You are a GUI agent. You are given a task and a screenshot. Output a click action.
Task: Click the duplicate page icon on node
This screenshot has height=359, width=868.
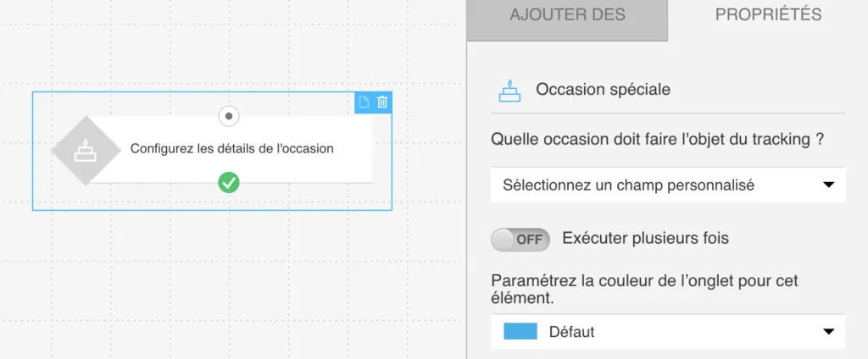click(x=364, y=102)
